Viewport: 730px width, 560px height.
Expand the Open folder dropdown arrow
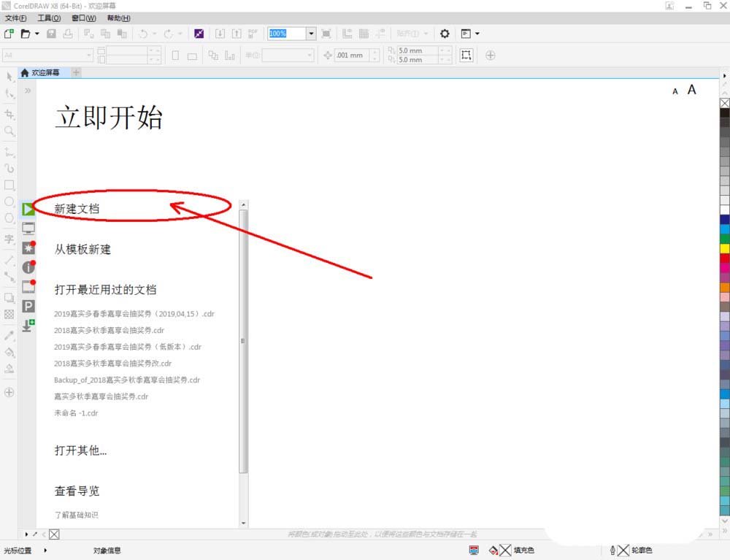point(36,34)
